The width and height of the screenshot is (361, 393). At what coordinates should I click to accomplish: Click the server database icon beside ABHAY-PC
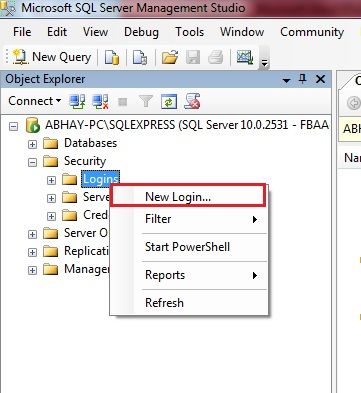click(x=33, y=126)
